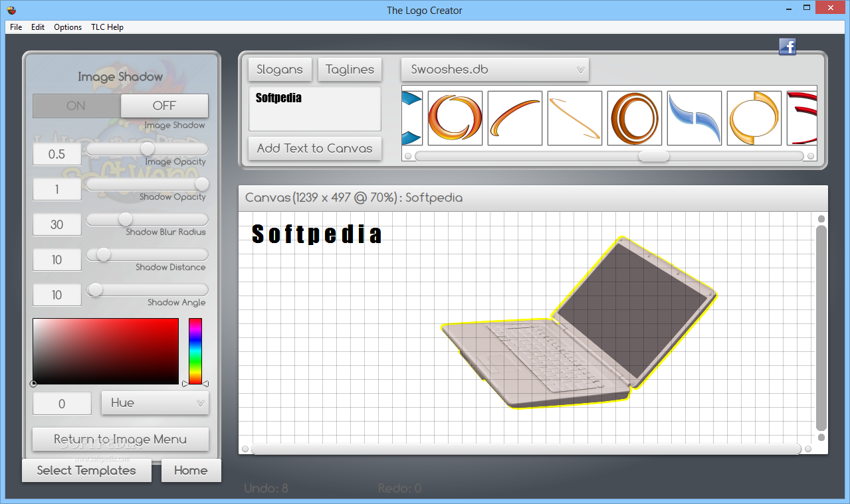Click the Redo: 0 counter text
Screen dimensions: 850x504
click(x=399, y=488)
